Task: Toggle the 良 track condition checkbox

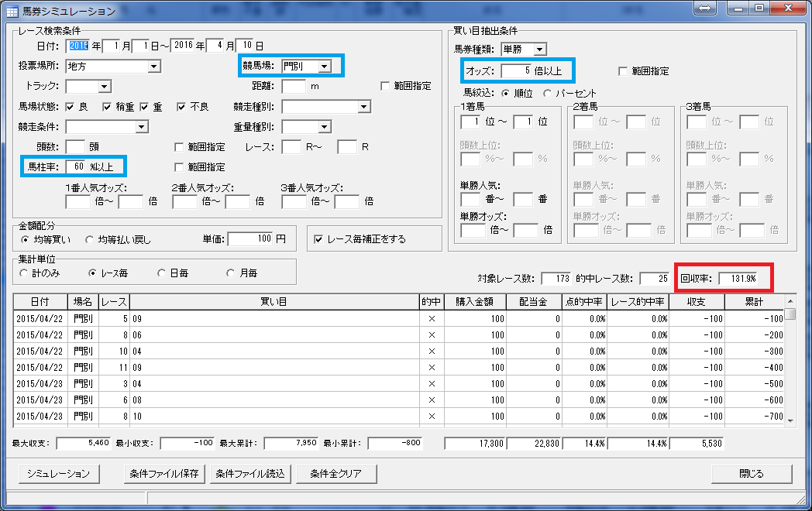Action: [70, 107]
